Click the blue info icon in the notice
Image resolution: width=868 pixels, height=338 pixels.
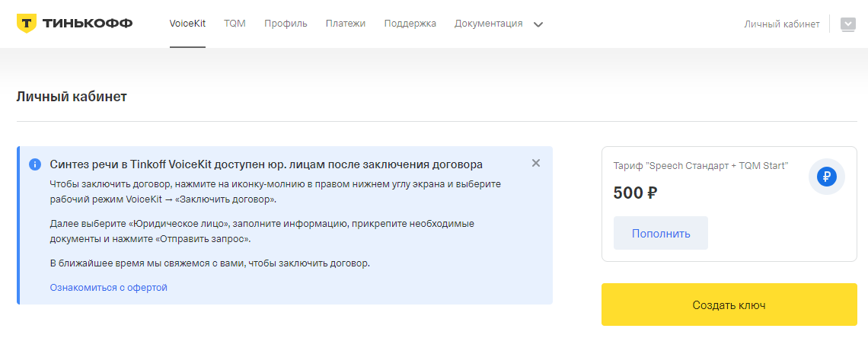pyautogui.click(x=35, y=164)
